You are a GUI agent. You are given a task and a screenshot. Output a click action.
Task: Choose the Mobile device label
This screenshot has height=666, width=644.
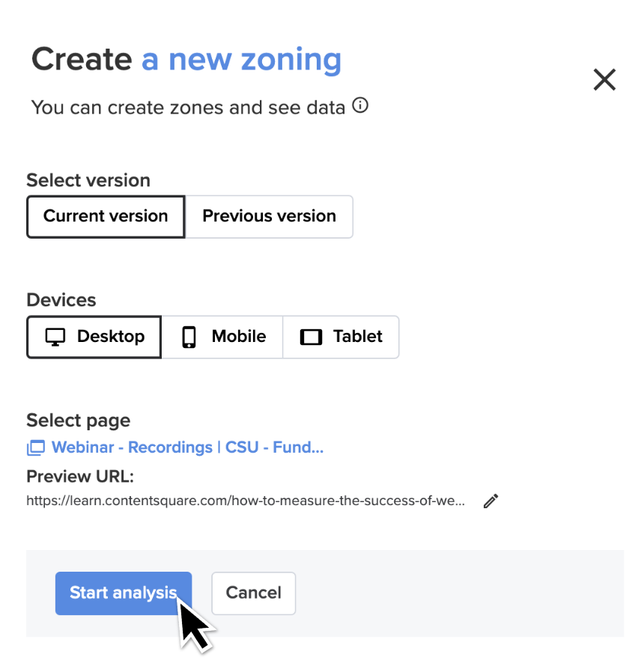(x=239, y=337)
